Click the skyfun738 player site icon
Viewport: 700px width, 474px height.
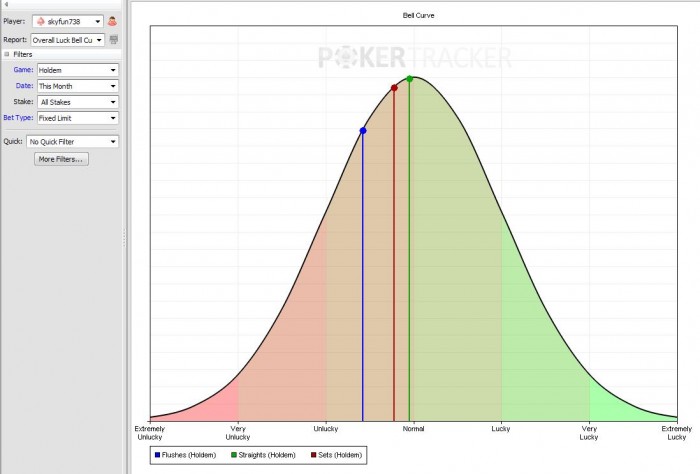tap(41, 21)
